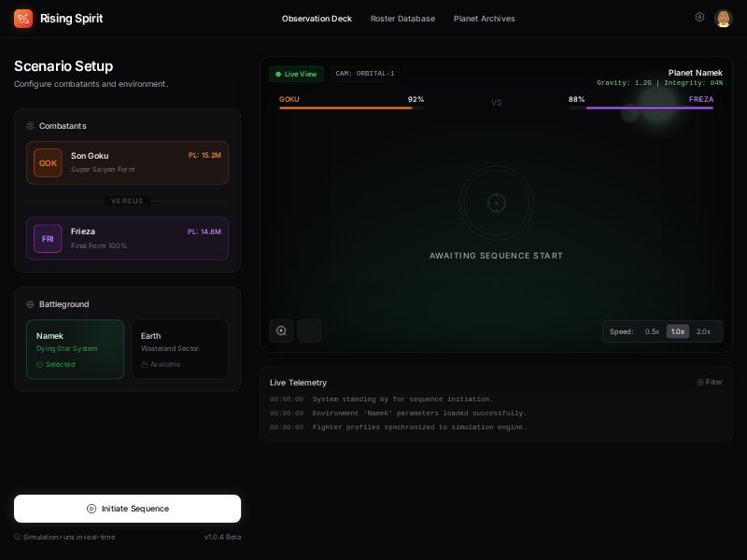This screenshot has width=747, height=560.
Task: Open the user profile avatar
Action: pyautogui.click(x=723, y=19)
